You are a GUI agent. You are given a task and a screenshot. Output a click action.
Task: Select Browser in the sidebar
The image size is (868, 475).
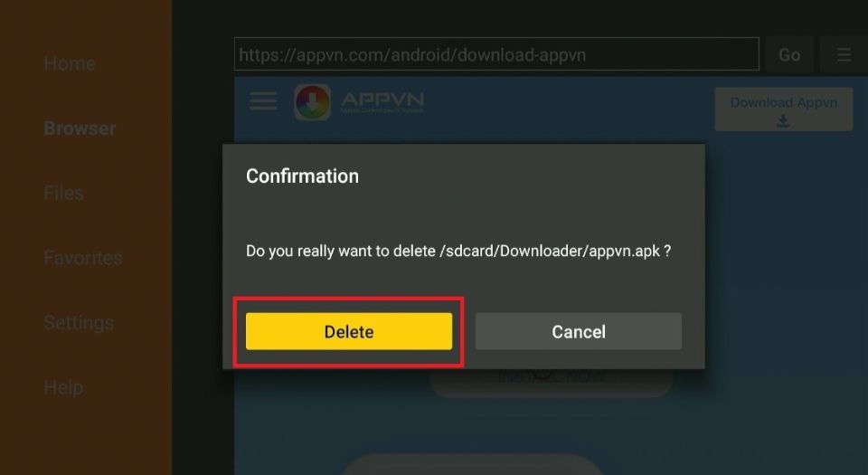pos(80,128)
